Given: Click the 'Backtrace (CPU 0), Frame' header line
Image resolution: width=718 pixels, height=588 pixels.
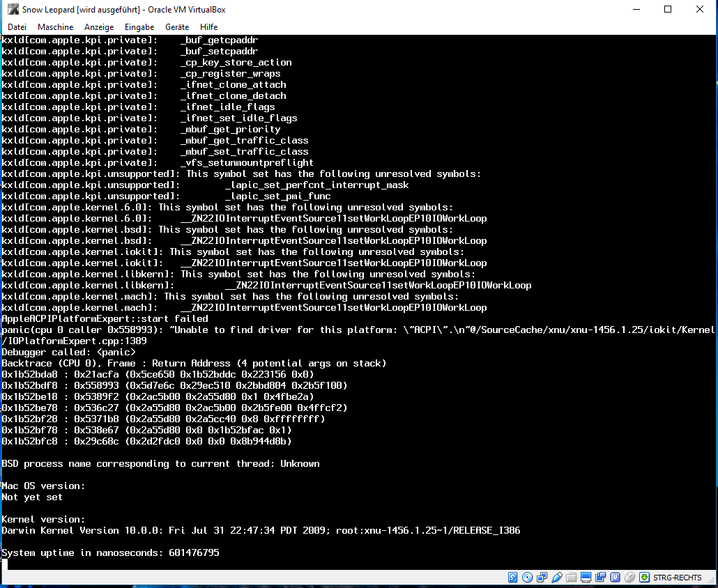Looking at the screenshot, I should coord(194,364).
